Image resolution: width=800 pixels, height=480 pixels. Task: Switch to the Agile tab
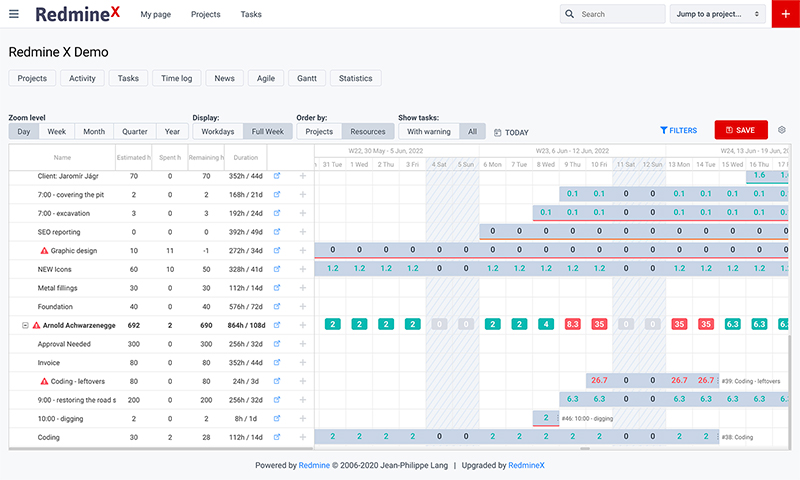click(x=266, y=78)
